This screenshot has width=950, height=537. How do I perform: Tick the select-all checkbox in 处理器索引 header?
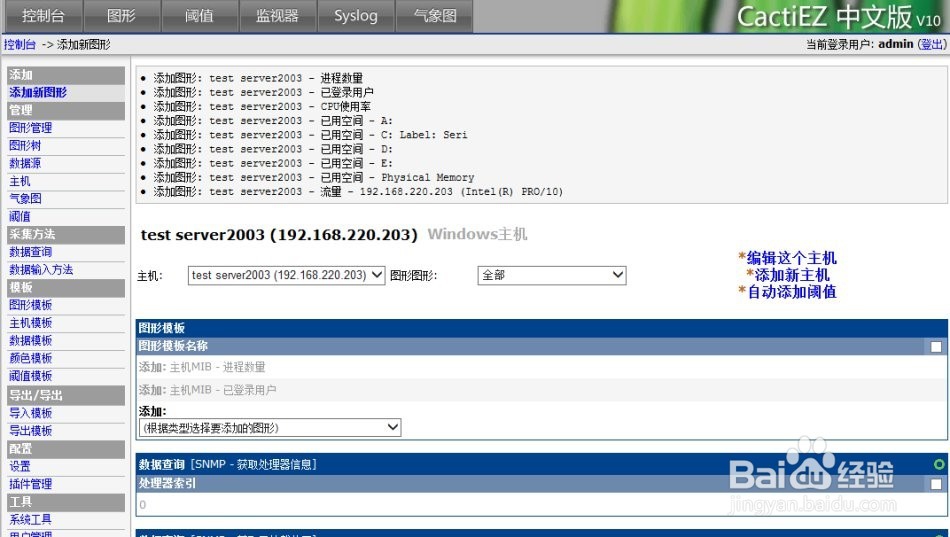pos(936,484)
